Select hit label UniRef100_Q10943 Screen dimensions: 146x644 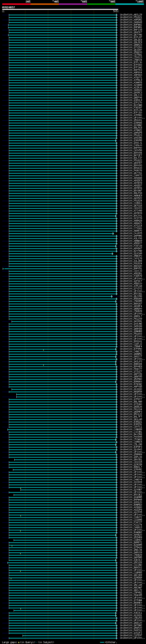(x=131, y=450)
